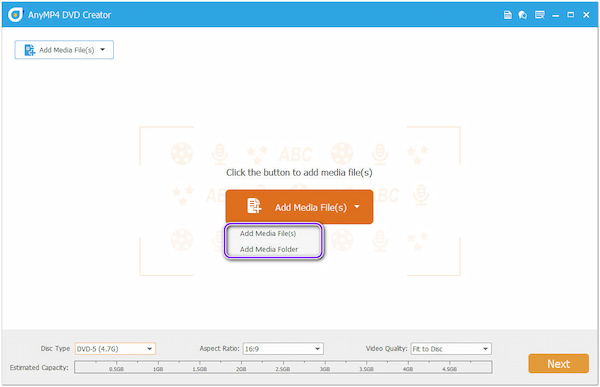Click the Next button
Viewport: 600px width, 387px height.
[x=558, y=364]
